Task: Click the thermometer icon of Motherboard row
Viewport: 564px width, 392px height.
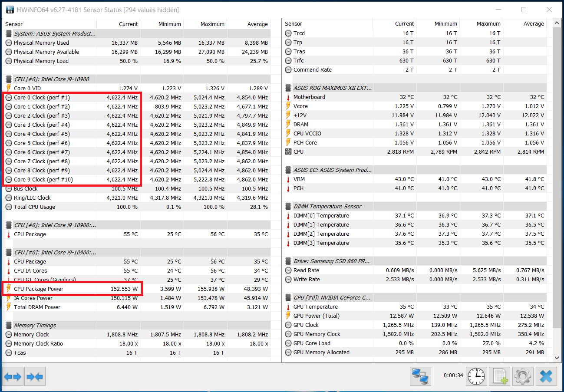Action: click(288, 97)
